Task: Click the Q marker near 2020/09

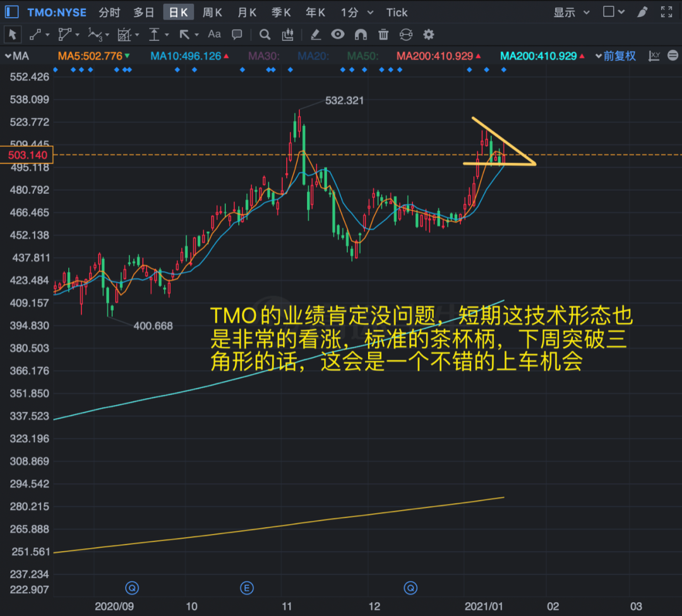Action: [132, 588]
